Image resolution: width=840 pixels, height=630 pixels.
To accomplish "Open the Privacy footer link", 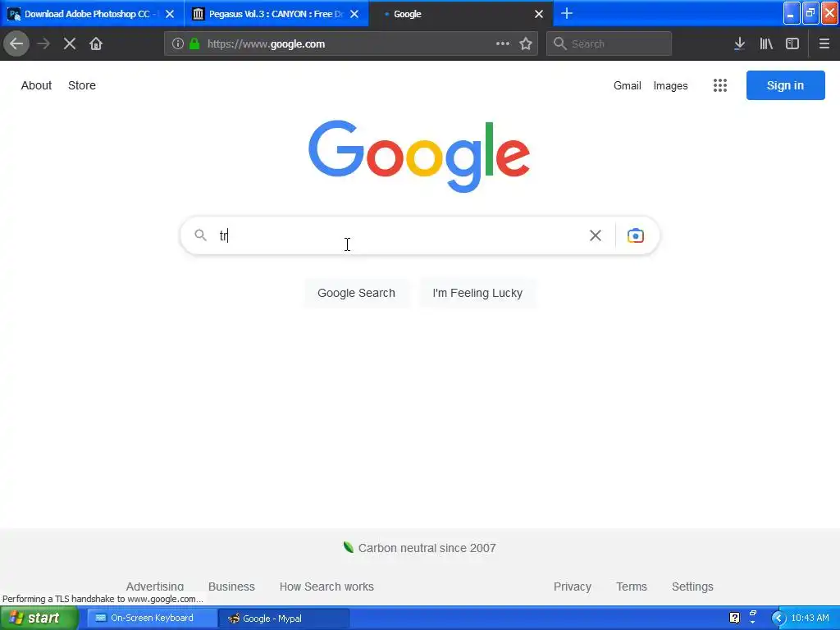I will pos(572,587).
